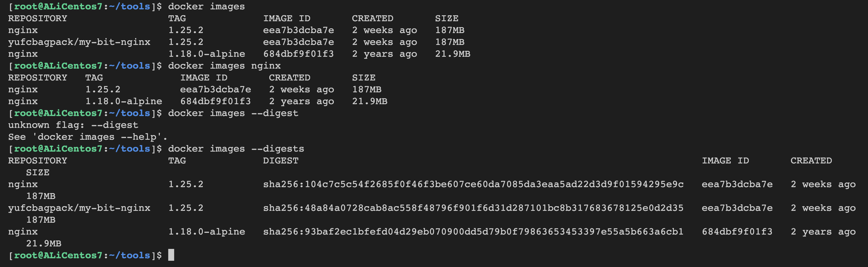Click the IMAGE ID header in the digests output
The image size is (868, 267).
coord(725,161)
